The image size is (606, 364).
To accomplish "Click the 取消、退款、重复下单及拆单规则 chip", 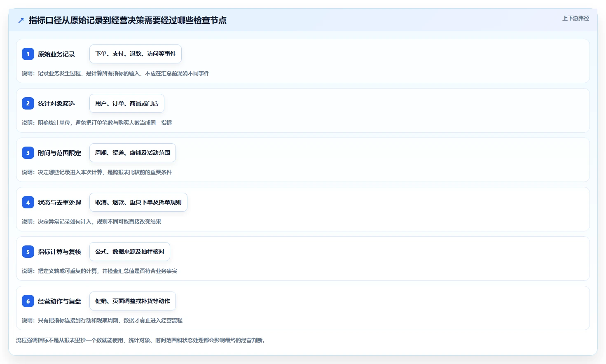I will pos(138,202).
